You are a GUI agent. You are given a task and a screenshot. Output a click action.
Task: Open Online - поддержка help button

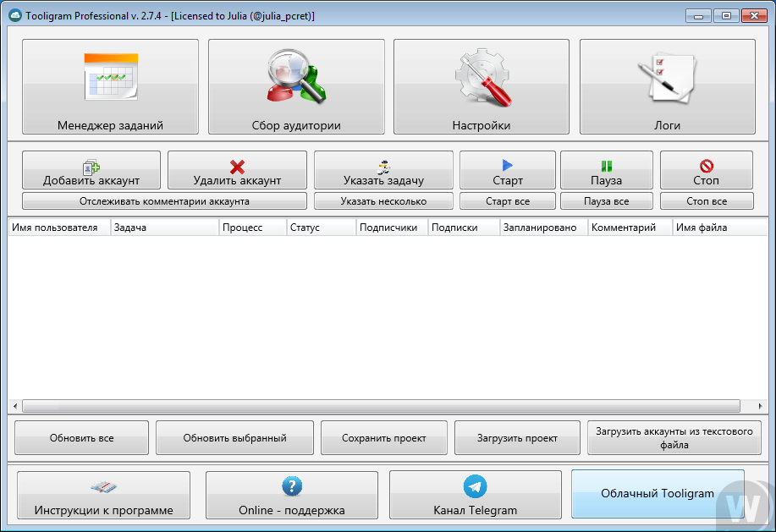[x=292, y=495]
